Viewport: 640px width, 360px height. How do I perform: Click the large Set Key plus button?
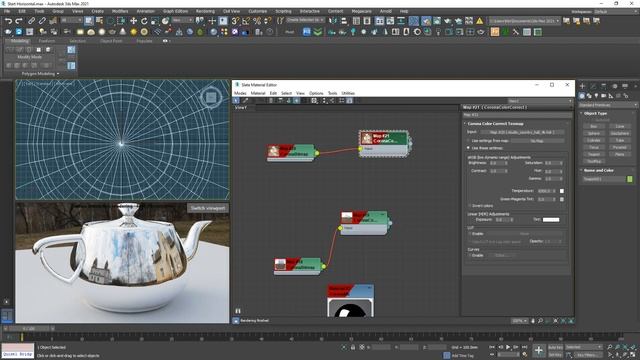pos(539,350)
